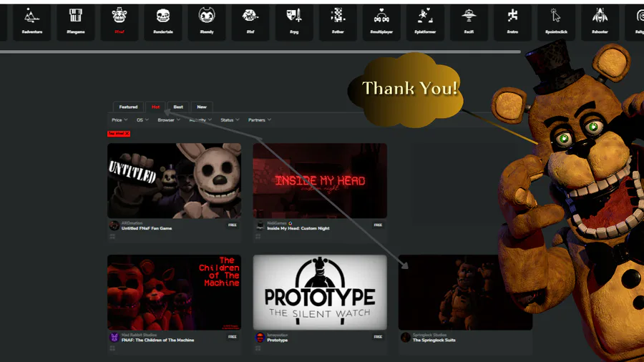Open the #scifi UFO tag
The height and width of the screenshot is (362, 644).
pos(469,22)
